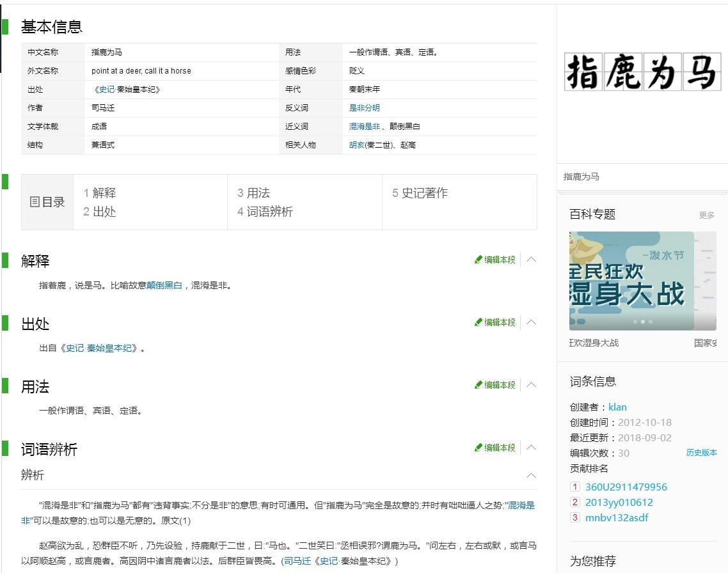Open the 泼水节 湿身大战 banner
The width and height of the screenshot is (728, 573).
(x=631, y=281)
